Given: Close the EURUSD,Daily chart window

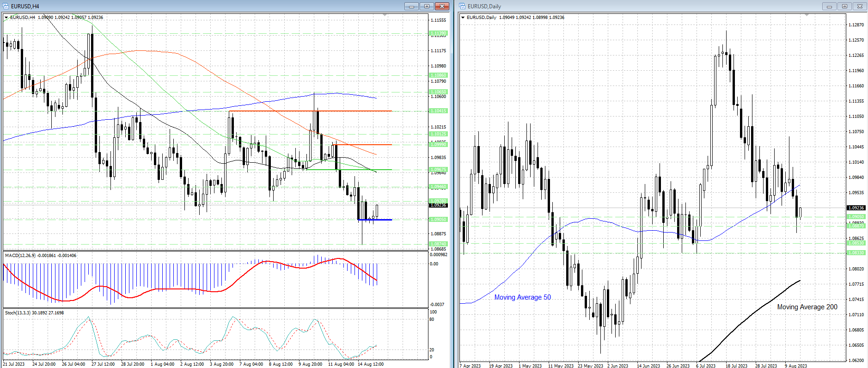Looking at the screenshot, I should pos(860,6).
